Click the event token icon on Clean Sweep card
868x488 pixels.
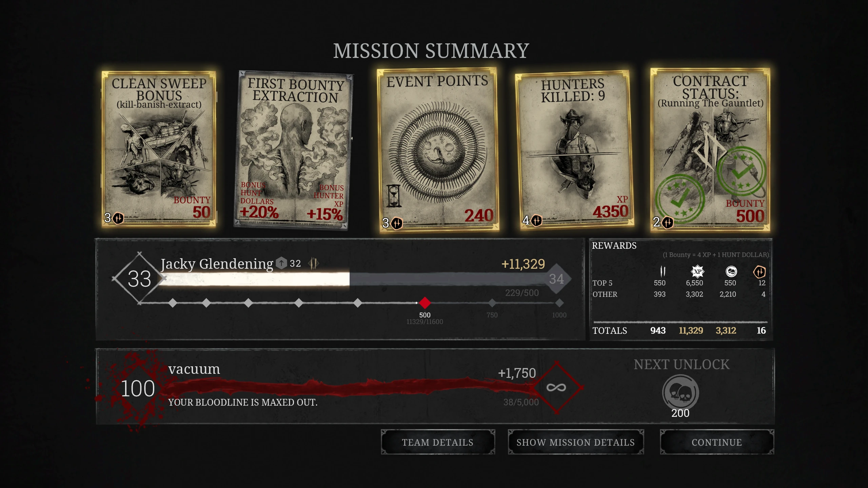(118, 218)
